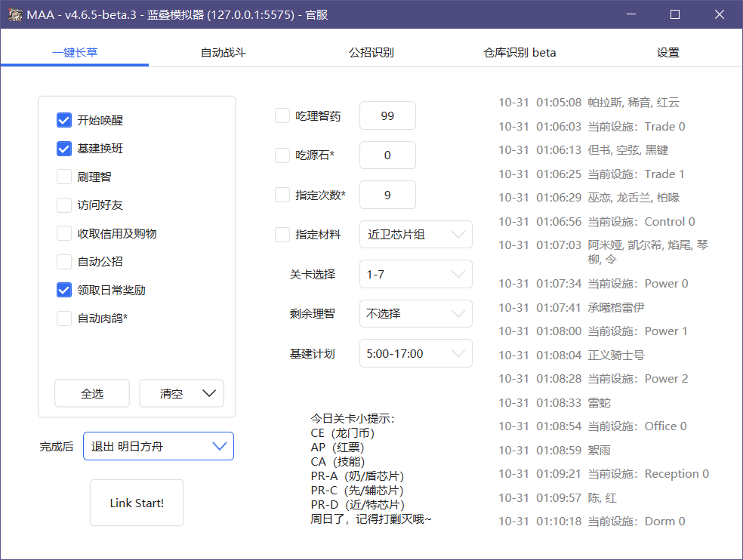Click the tip line PR-A (奶/盾芯片)

tap(358, 476)
